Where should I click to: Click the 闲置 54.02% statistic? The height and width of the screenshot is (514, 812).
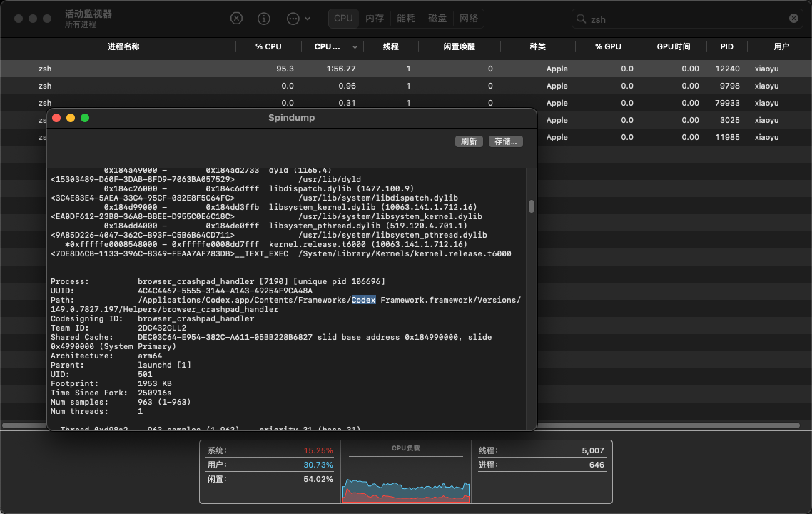(270, 479)
